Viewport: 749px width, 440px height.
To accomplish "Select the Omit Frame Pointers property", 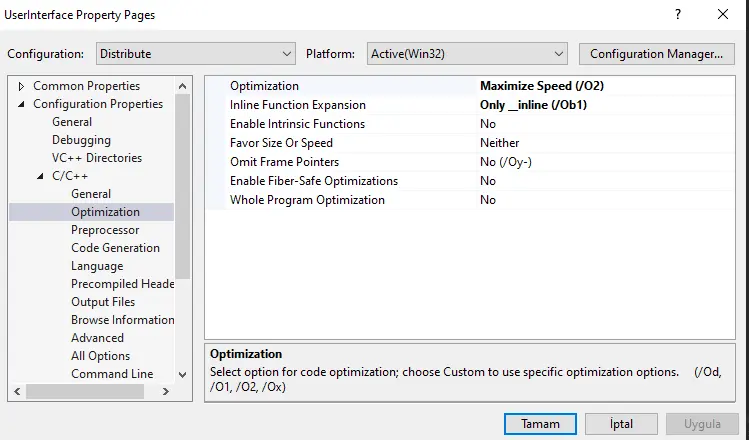I will click(284, 162).
